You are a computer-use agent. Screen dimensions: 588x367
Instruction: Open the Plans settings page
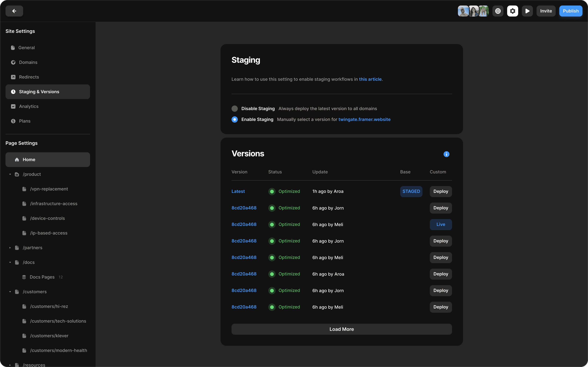coord(25,121)
